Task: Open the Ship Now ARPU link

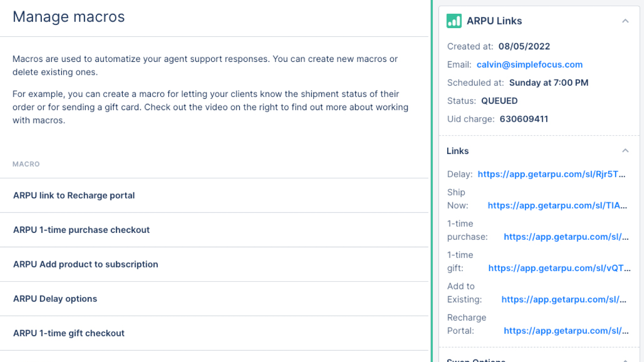Action: click(557, 206)
